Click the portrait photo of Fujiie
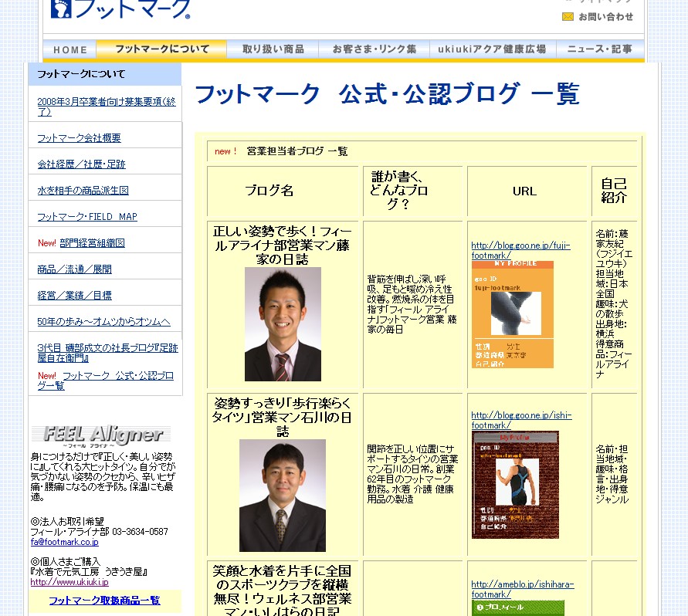688x616 pixels. [283, 324]
